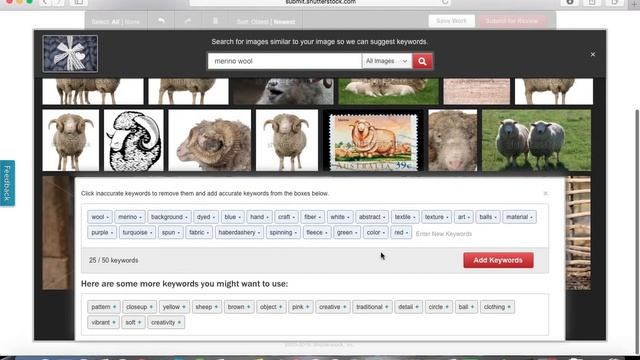The width and height of the screenshot is (640, 360).
Task: Add the suggested vibrant keyword
Action: click(103, 322)
